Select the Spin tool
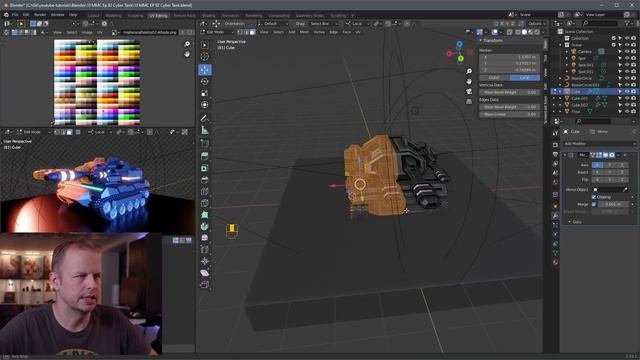The image size is (640, 360). pyautogui.click(x=205, y=227)
